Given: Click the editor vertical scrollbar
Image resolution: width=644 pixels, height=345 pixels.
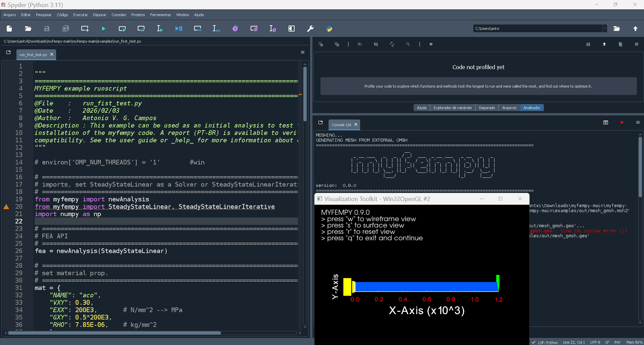Looking at the screenshot, I should [x=305, y=94].
